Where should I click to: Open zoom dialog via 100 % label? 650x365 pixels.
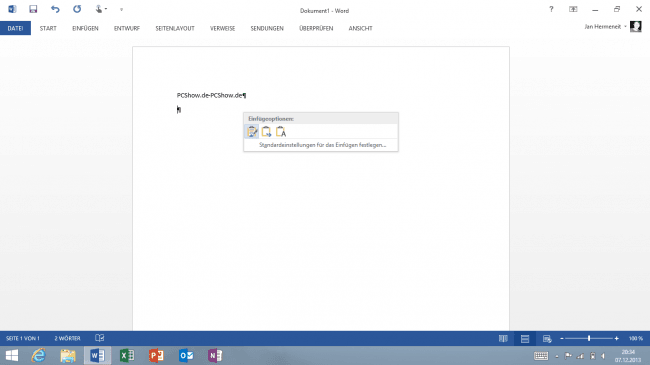(636, 339)
